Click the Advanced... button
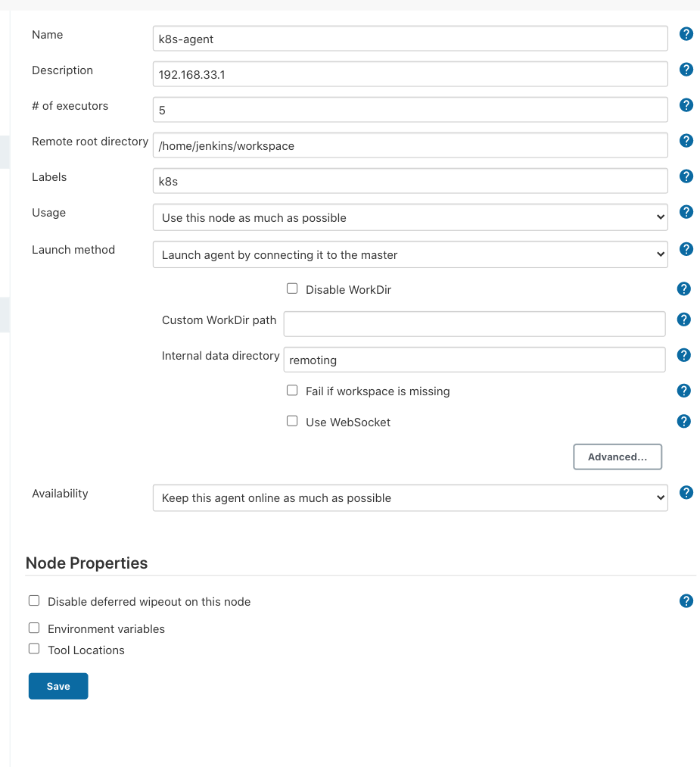This screenshot has width=700, height=767. pos(618,457)
